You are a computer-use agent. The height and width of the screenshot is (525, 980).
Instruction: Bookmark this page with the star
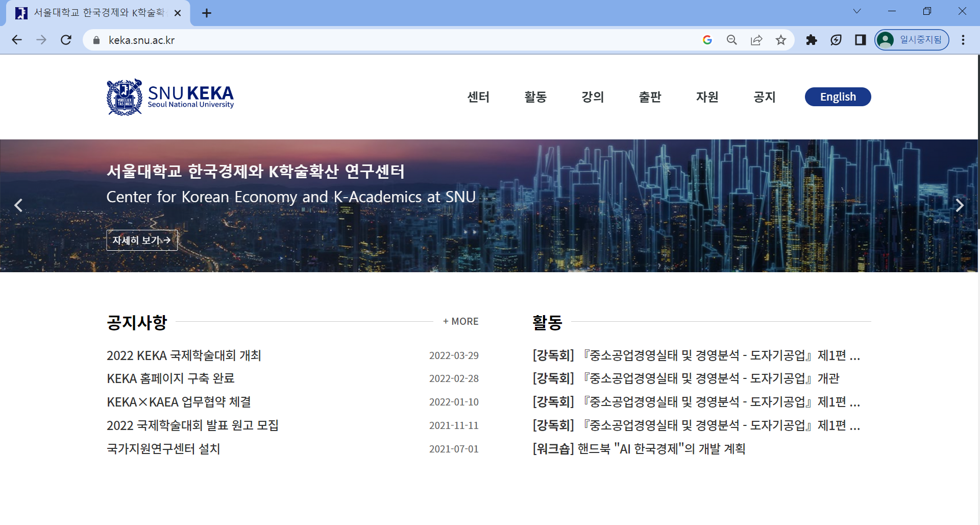click(780, 40)
